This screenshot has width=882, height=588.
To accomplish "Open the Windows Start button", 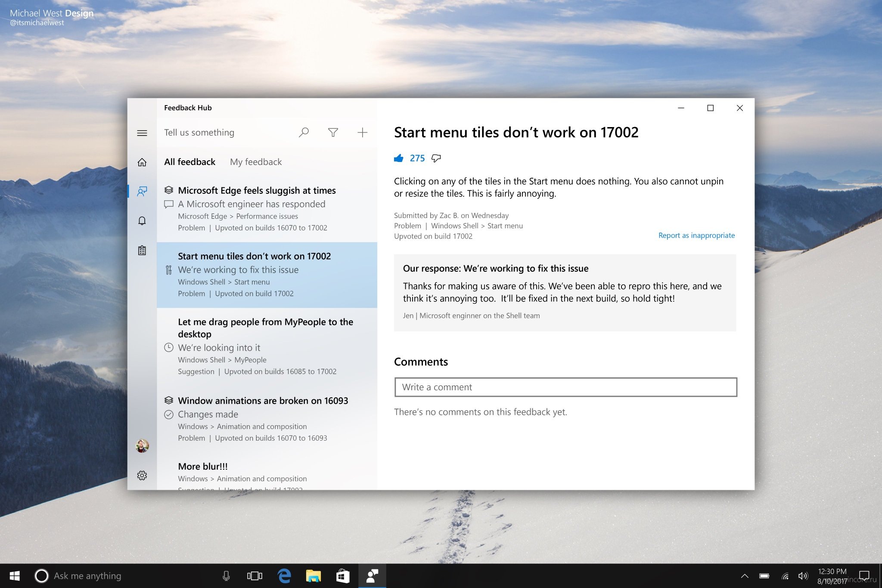I will coord(15,576).
